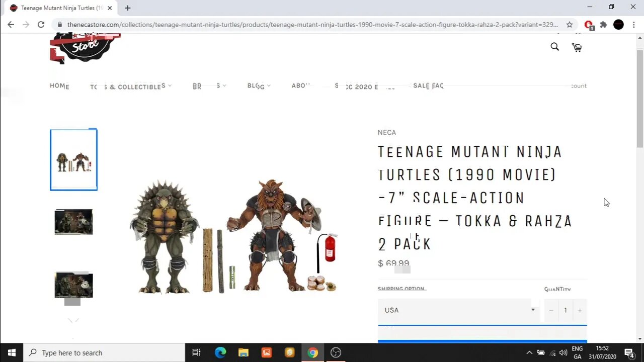Open volume control in system tray
Viewport: 644px width, 362px height.
tap(563, 352)
